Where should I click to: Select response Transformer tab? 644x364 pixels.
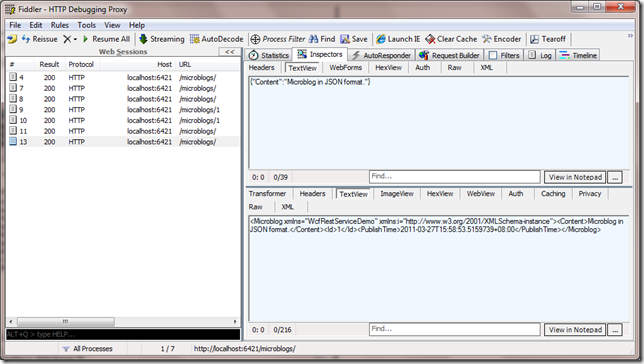tap(267, 194)
